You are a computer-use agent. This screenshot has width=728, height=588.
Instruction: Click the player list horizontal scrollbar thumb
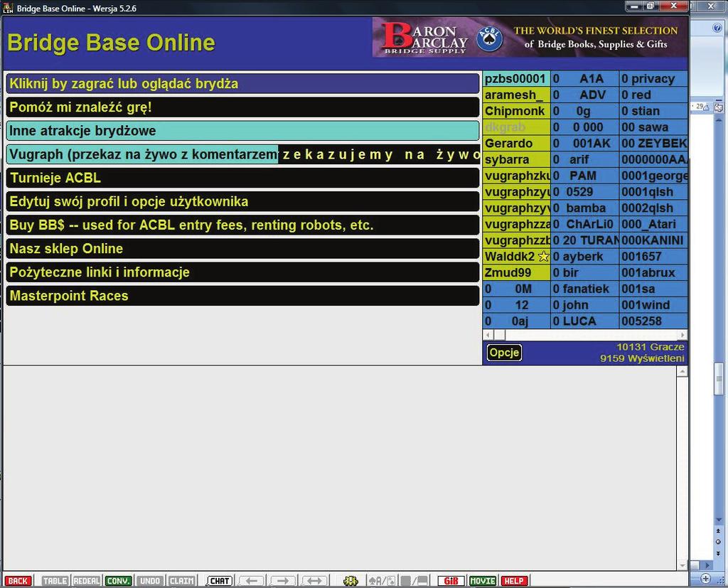(x=500, y=335)
